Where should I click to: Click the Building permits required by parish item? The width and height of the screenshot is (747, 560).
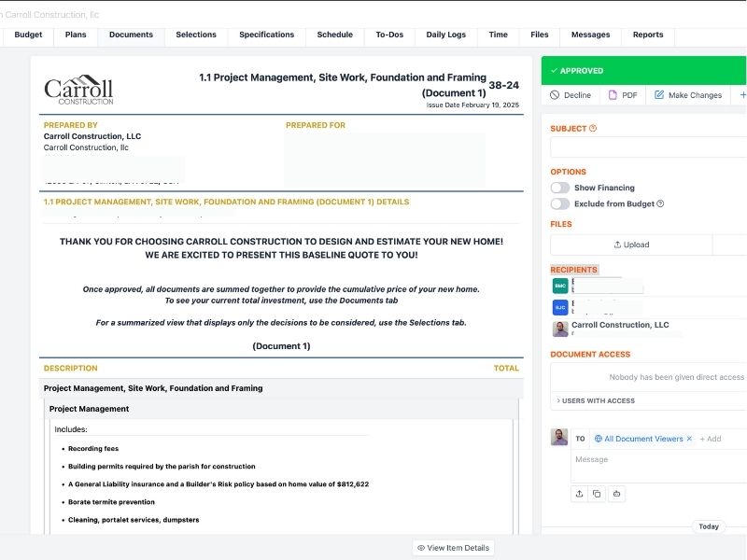click(162, 466)
